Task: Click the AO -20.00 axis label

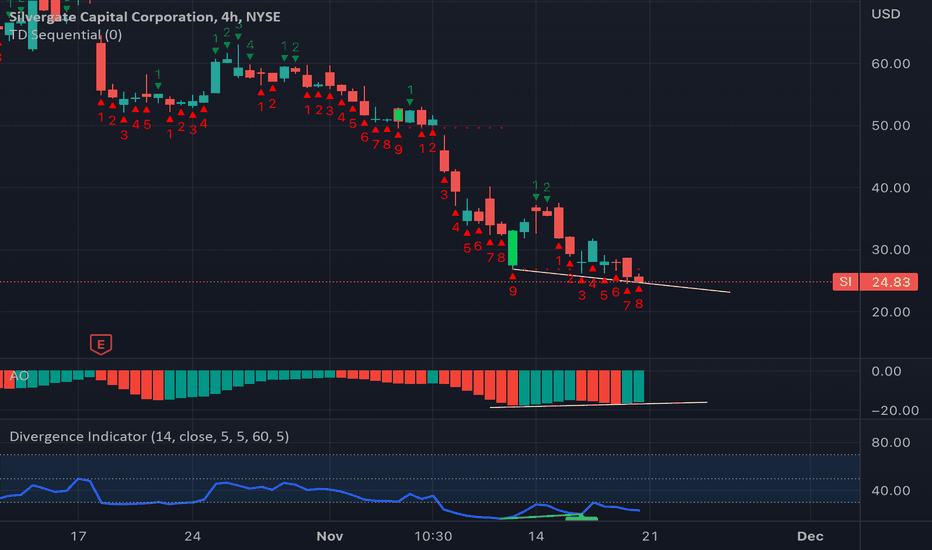Action: [895, 410]
